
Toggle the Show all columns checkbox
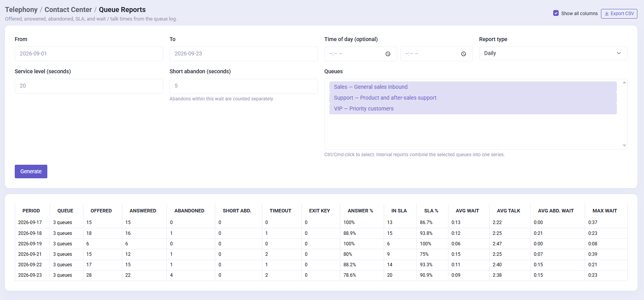(x=556, y=13)
